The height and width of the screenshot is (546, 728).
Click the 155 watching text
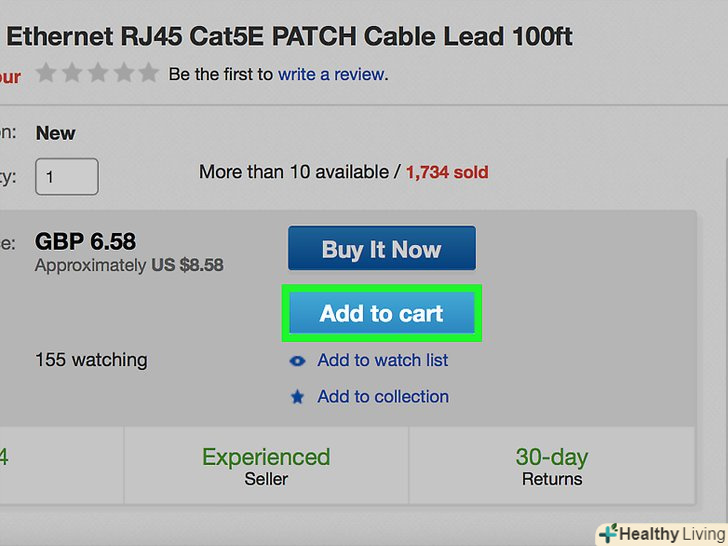coord(91,360)
